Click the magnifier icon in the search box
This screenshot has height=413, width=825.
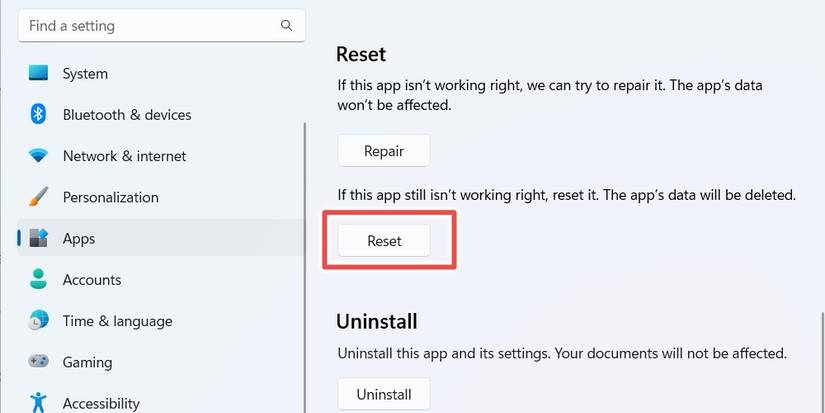pos(287,26)
